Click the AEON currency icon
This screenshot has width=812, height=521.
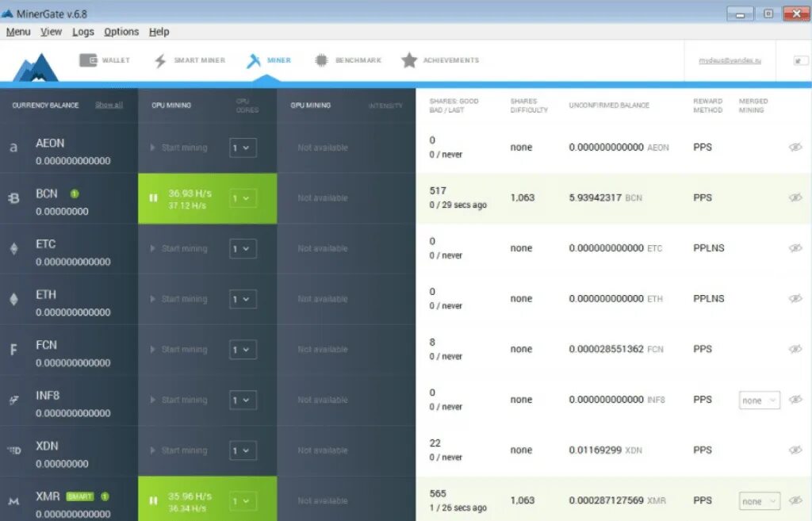coord(13,147)
